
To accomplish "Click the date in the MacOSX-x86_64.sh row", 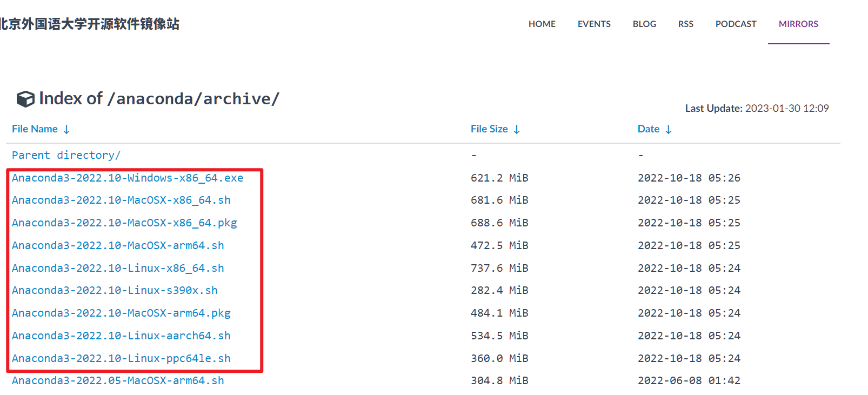I will click(689, 200).
